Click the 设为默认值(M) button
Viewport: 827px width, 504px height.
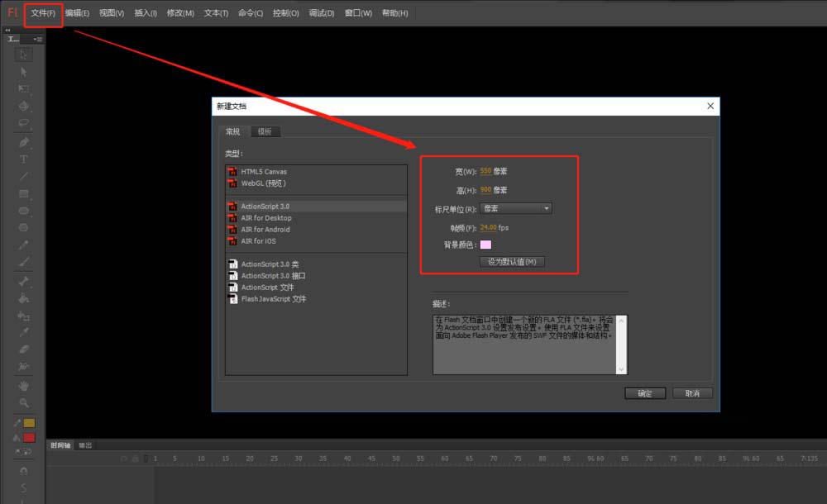[512, 262]
